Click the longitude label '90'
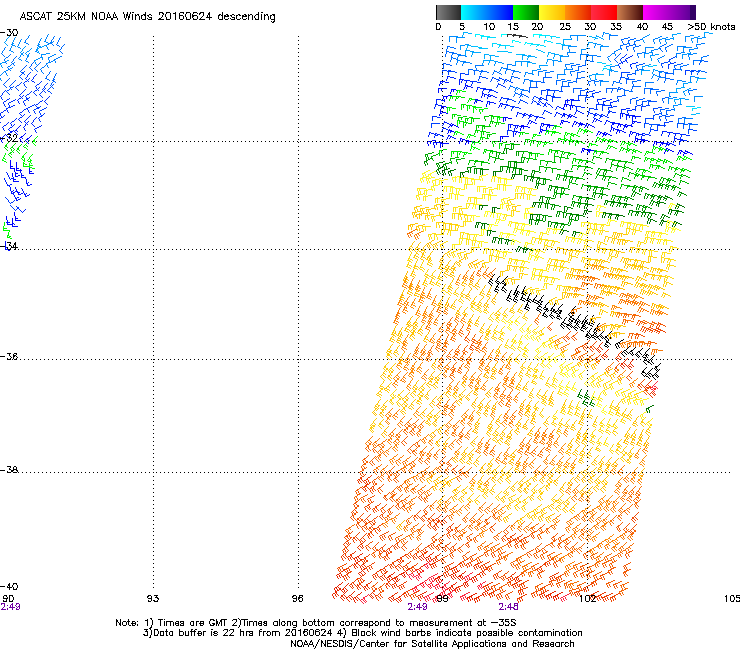The width and height of the screenshot is (740, 650). pyautogui.click(x=8, y=598)
